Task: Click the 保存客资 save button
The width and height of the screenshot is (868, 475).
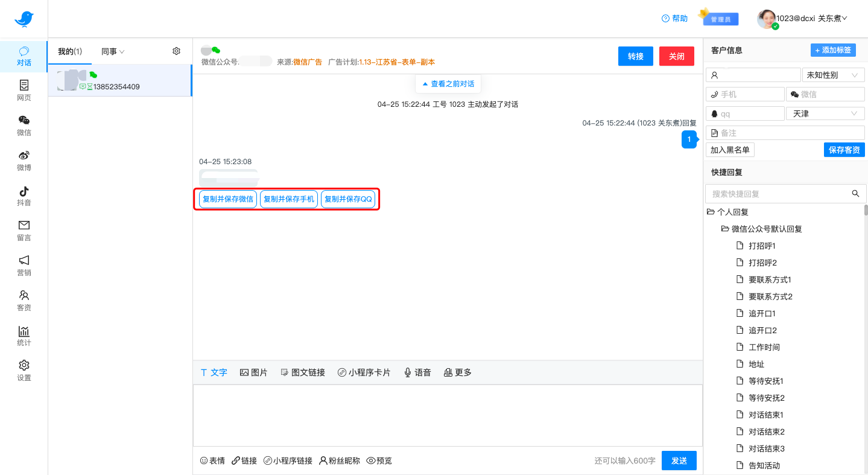Action: click(x=844, y=149)
